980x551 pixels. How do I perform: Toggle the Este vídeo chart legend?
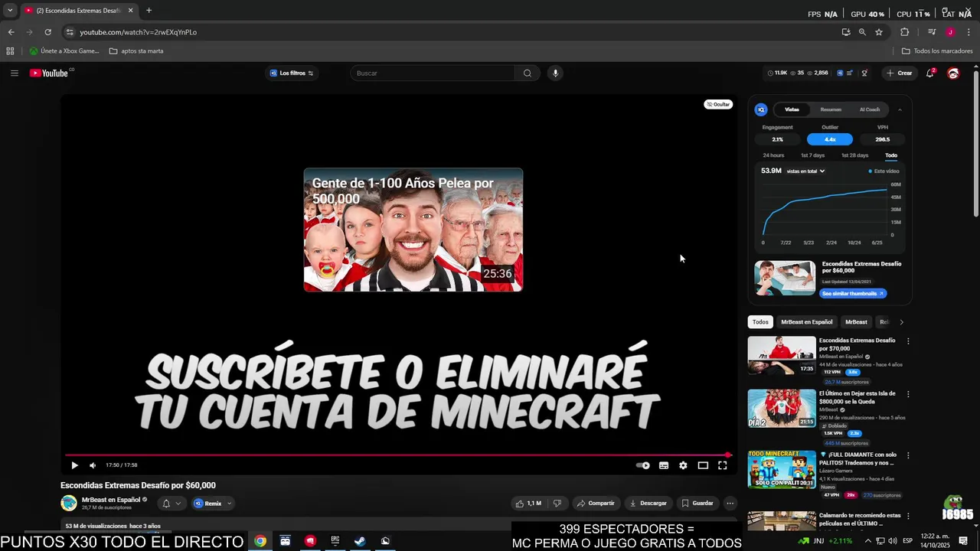[x=884, y=171]
